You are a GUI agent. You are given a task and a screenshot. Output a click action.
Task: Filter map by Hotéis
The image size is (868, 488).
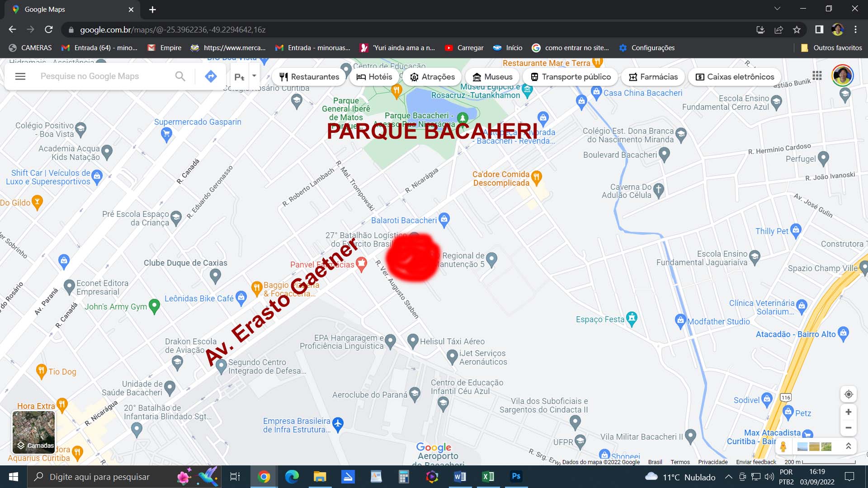coord(374,77)
